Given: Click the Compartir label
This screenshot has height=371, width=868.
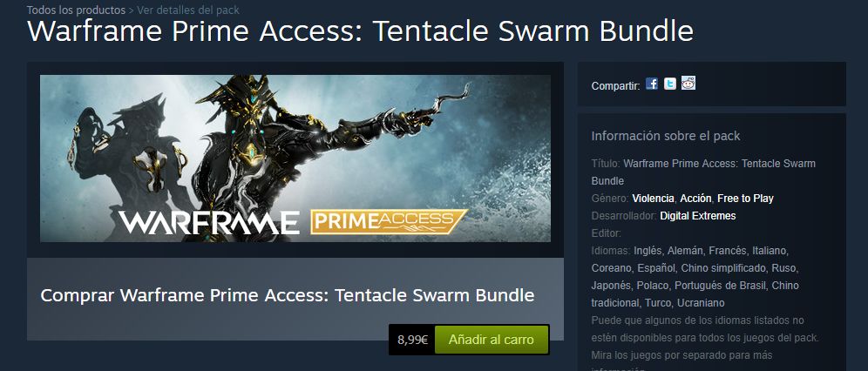Looking at the screenshot, I should point(615,86).
